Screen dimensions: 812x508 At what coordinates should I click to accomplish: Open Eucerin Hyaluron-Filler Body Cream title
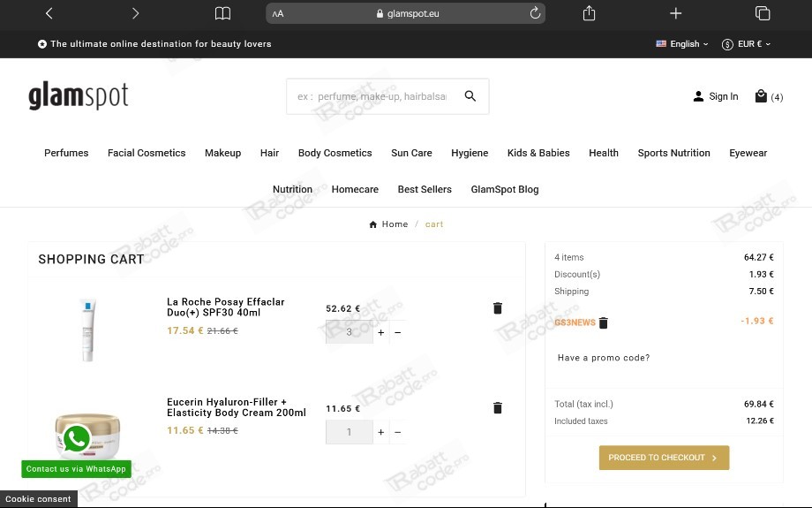237,407
